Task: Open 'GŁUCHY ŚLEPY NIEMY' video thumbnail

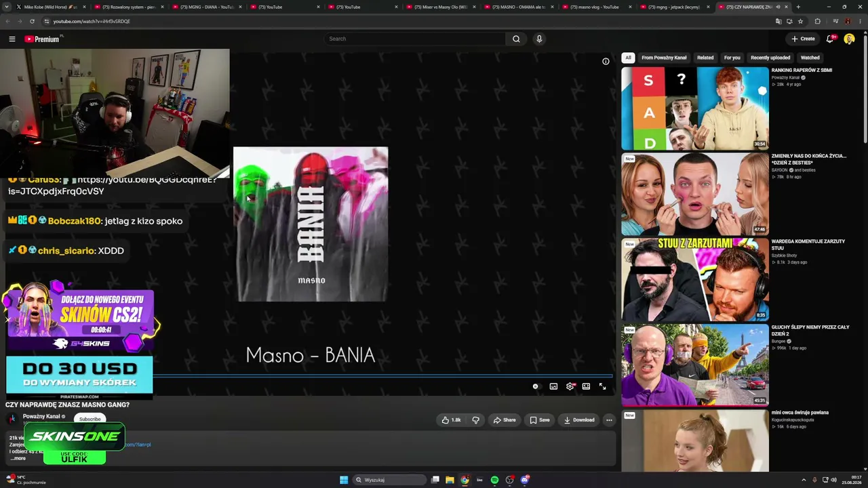Action: click(x=695, y=365)
